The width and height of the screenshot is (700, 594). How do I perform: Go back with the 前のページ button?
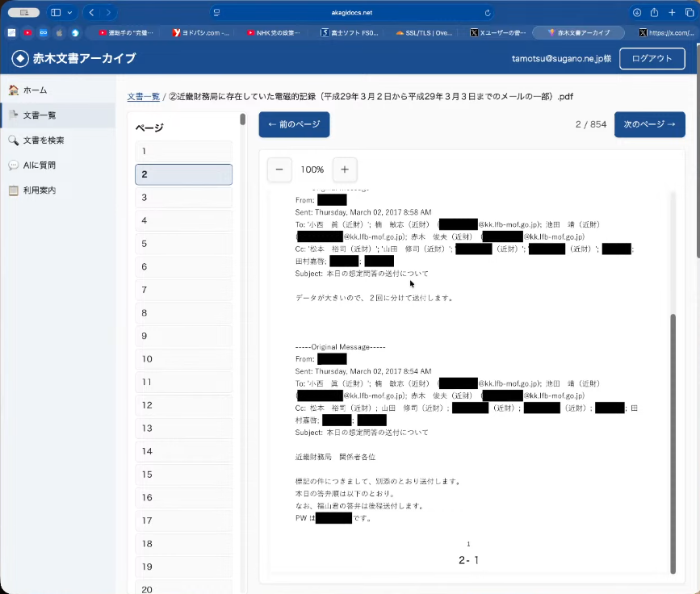294,125
